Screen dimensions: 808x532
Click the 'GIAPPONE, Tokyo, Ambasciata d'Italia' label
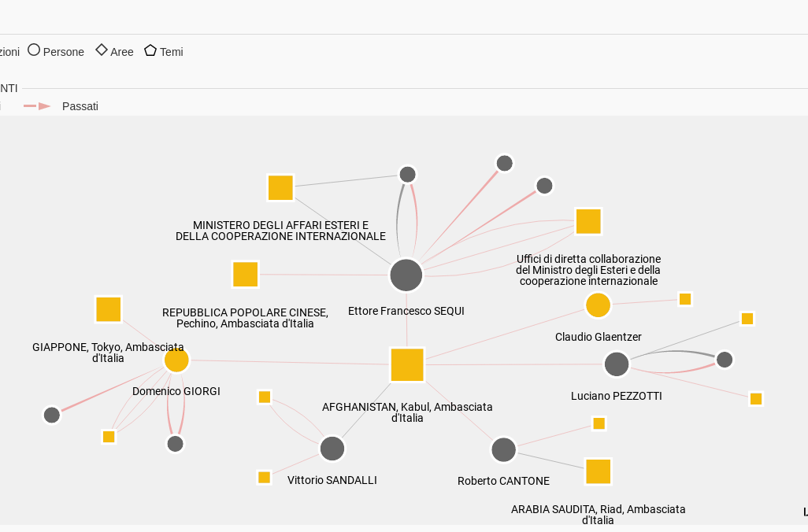coord(108,353)
